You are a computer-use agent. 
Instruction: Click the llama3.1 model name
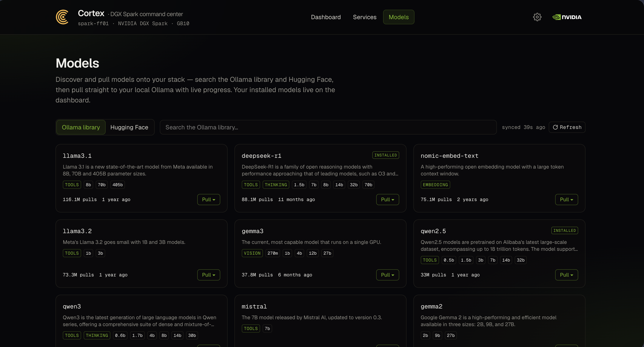77,156
